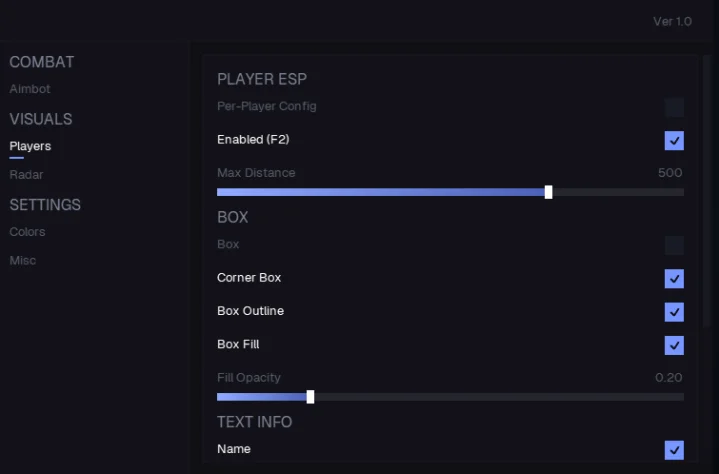This screenshot has height=474, width=719.
Task: Open the Aimbot section
Action: click(30, 89)
